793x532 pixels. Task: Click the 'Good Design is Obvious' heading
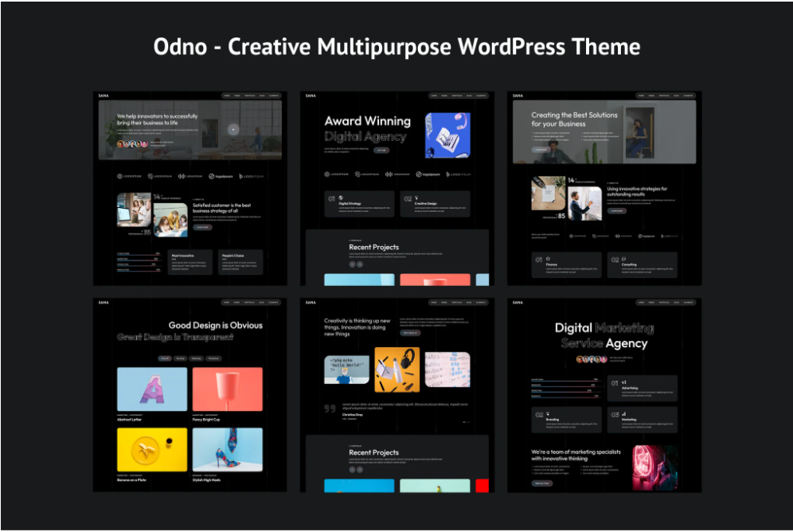[x=216, y=325]
